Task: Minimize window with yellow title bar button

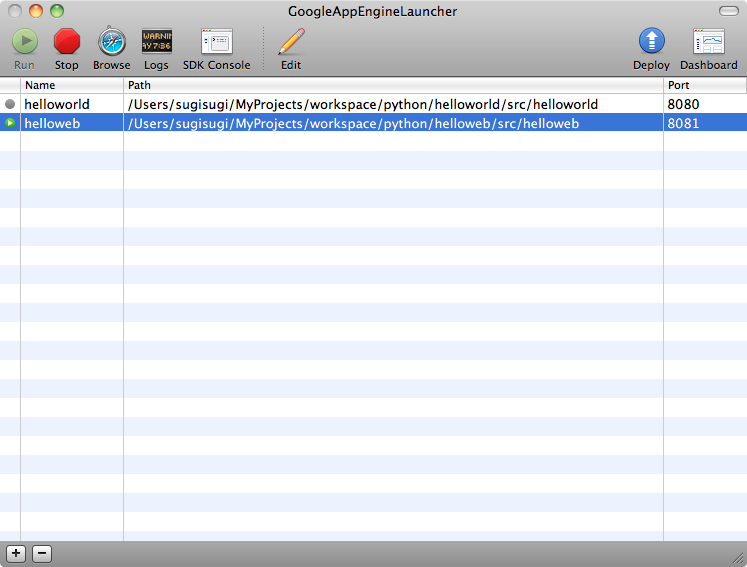Action: [x=36, y=11]
